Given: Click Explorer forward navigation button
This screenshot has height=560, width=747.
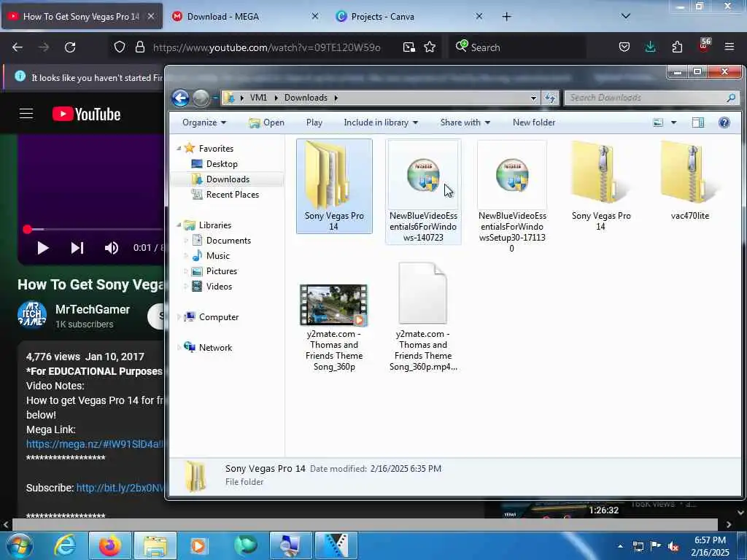Looking at the screenshot, I should (201, 98).
